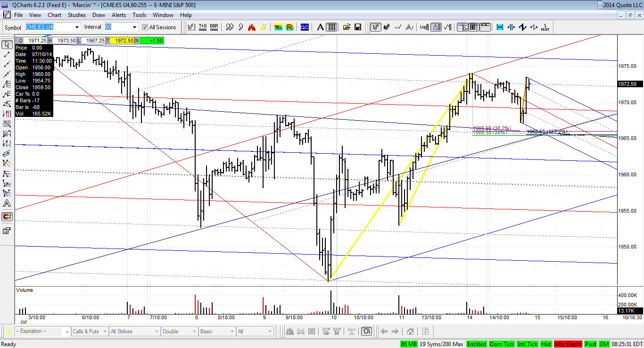Open the Studies menu
This screenshot has height=348, width=644.
pyautogui.click(x=77, y=15)
